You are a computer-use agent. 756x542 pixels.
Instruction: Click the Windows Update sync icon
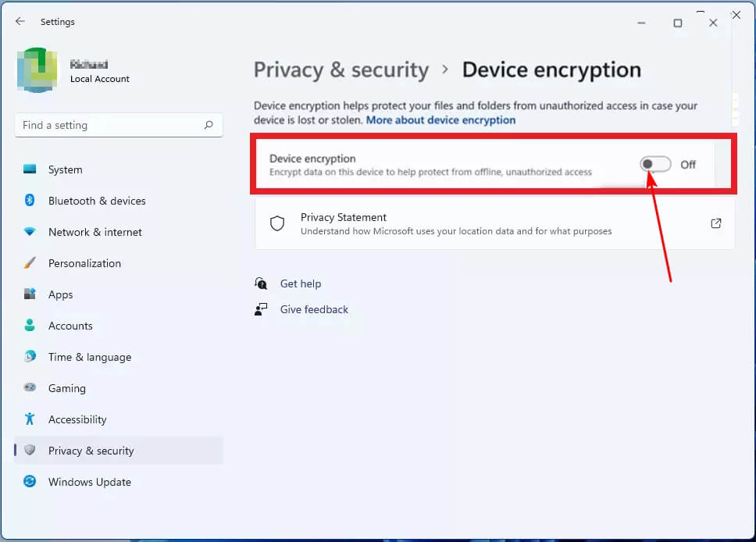30,482
